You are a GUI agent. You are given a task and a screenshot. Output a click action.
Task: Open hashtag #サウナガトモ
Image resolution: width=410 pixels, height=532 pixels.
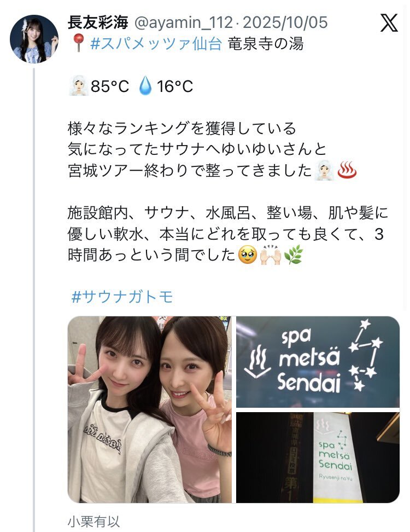122,297
